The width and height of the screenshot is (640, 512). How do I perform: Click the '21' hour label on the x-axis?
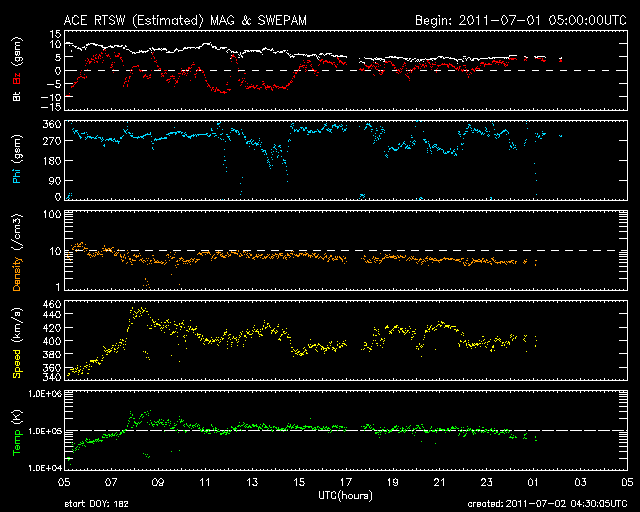click(440, 483)
